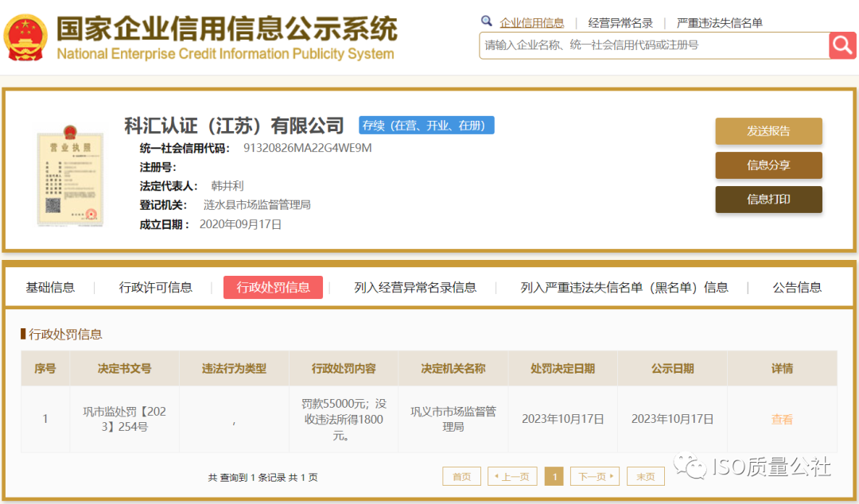Click 查看 link in penalty row 1

[782, 420]
